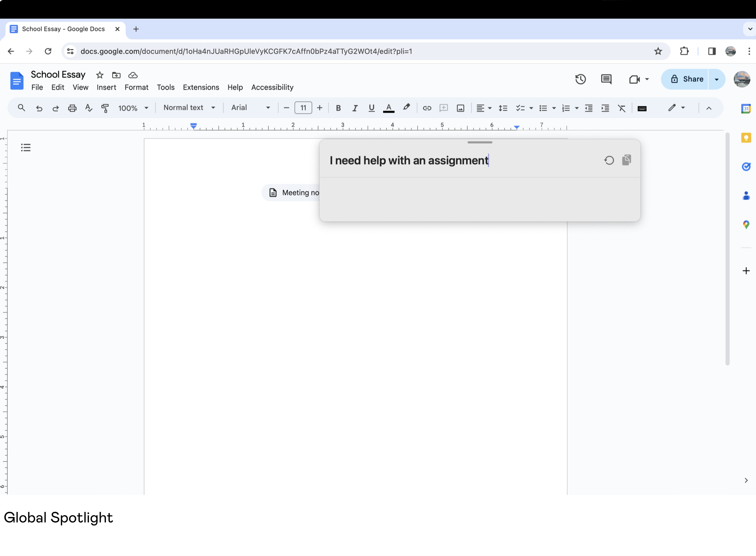Open the Arial font dropdown
Viewport: 756px width, 556px height.
250,108
